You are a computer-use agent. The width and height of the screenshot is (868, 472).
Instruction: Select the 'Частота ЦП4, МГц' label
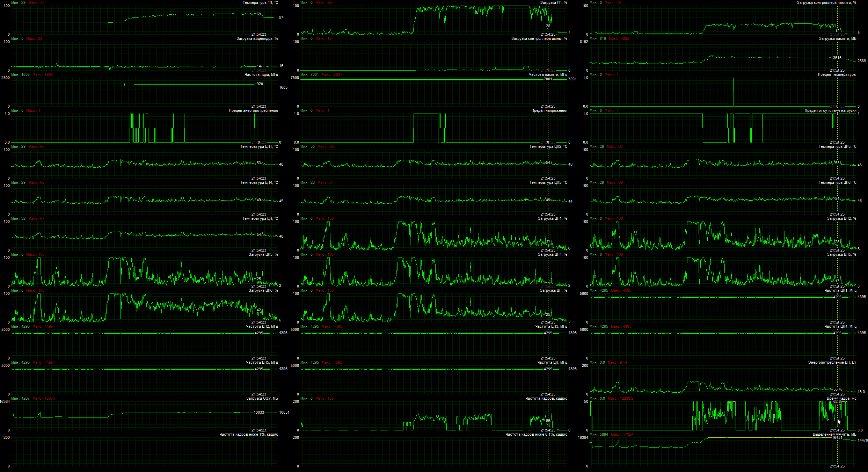point(840,326)
